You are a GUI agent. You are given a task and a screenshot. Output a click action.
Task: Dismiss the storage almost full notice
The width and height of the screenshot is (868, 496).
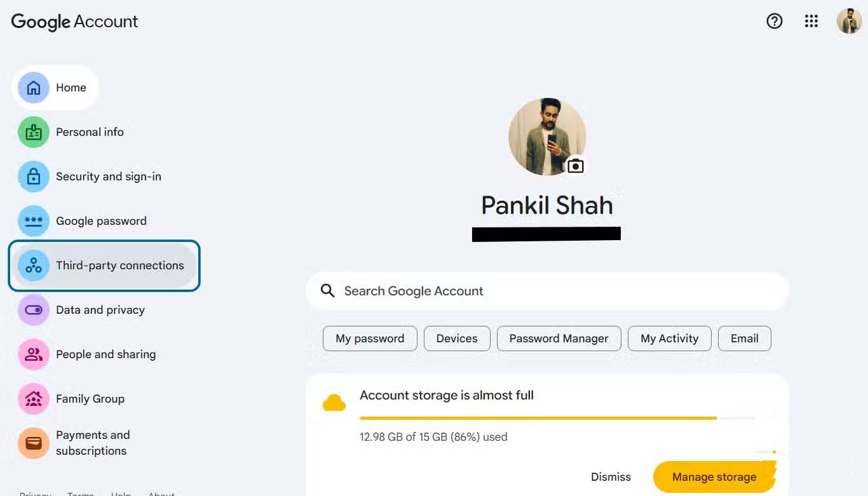(x=611, y=477)
